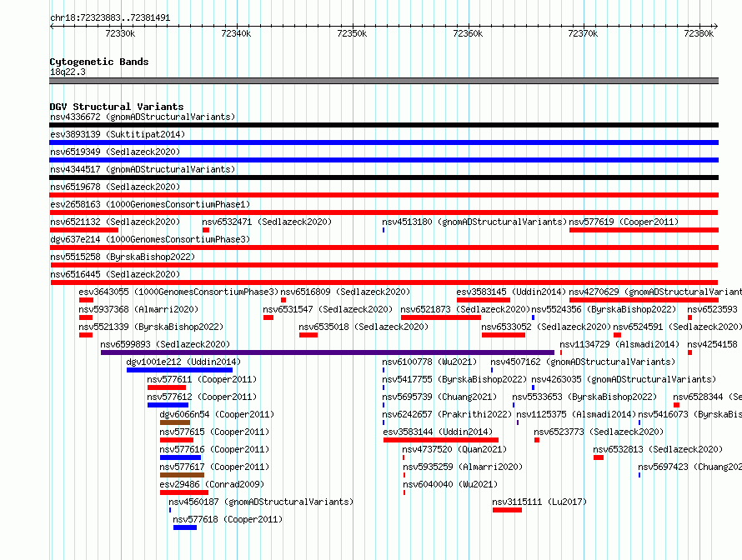Open the nsv6523773 Sedlazeck2020 label
The image size is (742, 560).
point(599,432)
